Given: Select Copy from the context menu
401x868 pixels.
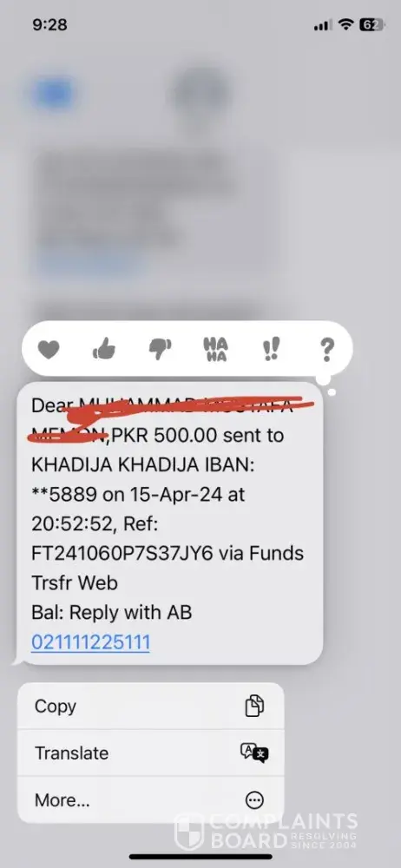Looking at the screenshot, I should (x=151, y=706).
